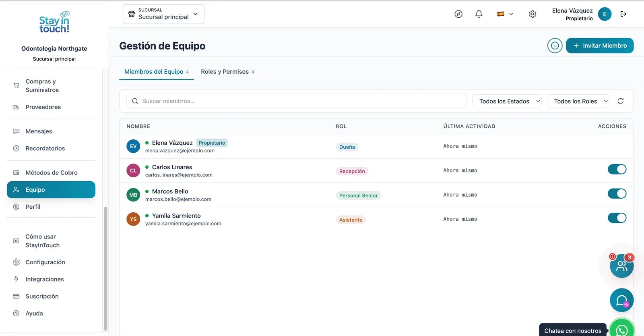Click the CL avatar for Carlos Linares
Viewport: 644px width, 336px height.
coord(133,170)
